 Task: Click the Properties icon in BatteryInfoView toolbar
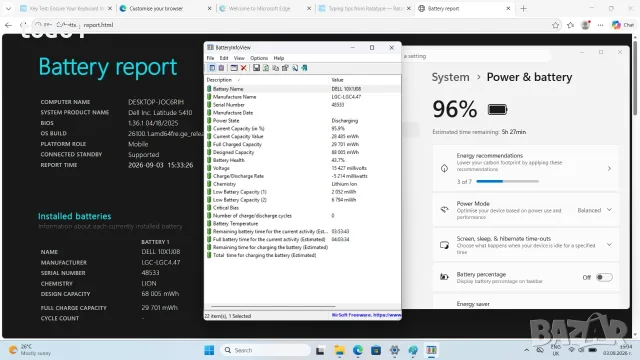285,68
